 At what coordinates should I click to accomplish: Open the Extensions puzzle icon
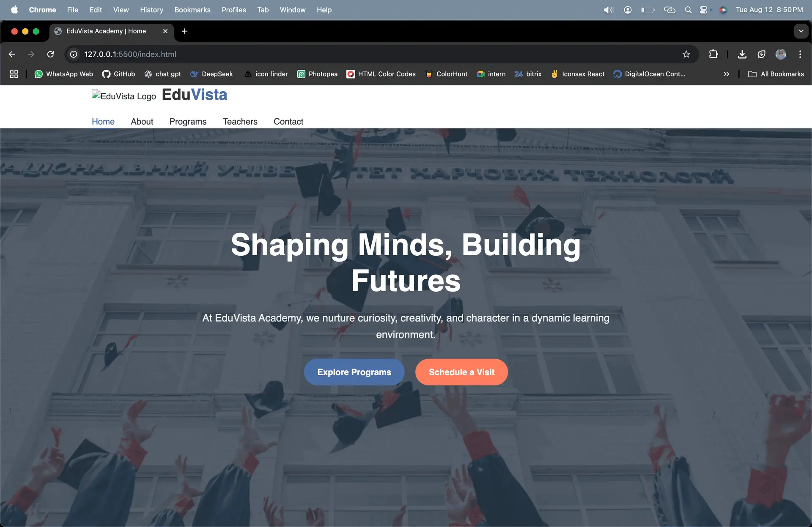pos(713,54)
